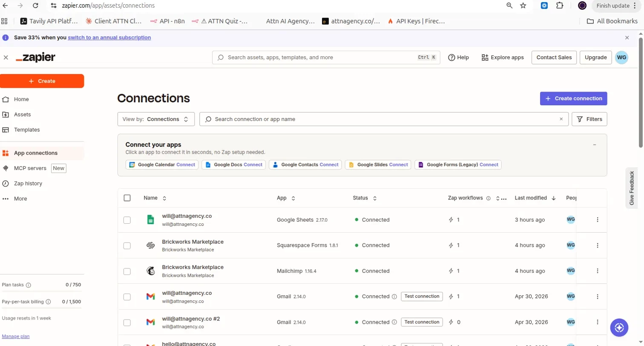Check the Mailchimp connection row

tap(127, 271)
